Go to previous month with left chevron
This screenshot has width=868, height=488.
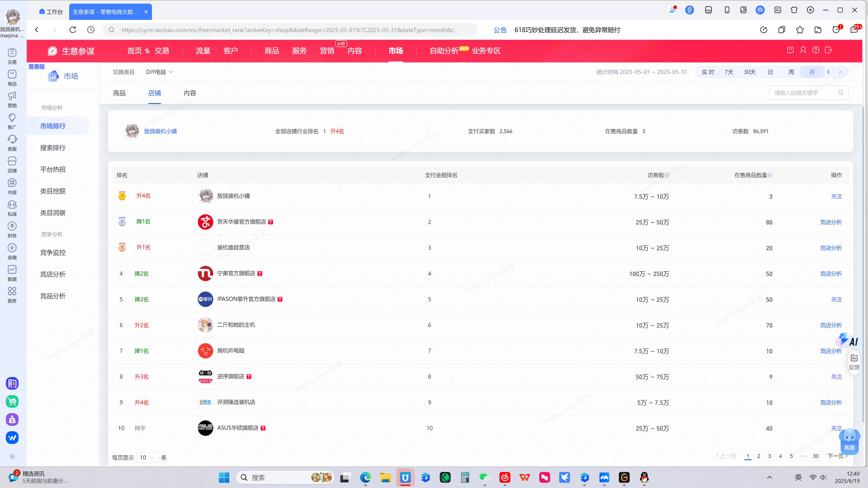click(829, 72)
